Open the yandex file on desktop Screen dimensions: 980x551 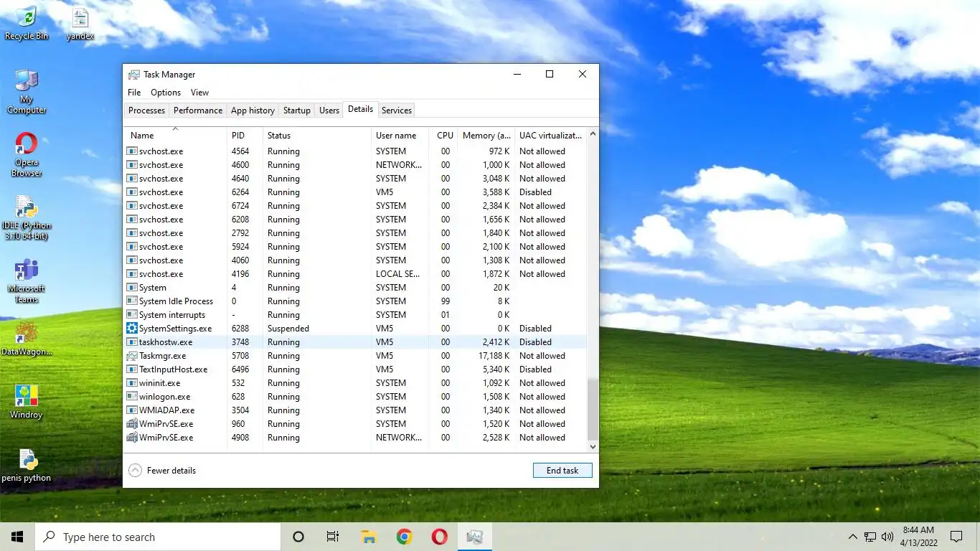point(80,23)
